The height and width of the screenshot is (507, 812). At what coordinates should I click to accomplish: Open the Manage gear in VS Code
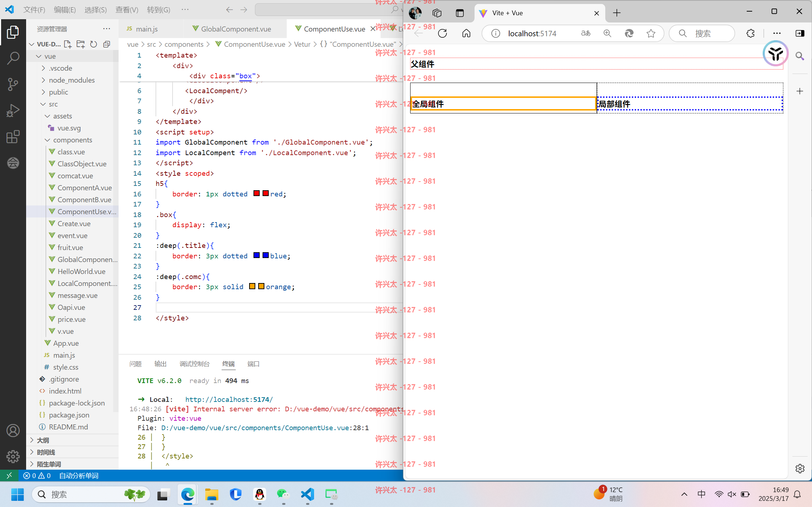click(x=13, y=456)
